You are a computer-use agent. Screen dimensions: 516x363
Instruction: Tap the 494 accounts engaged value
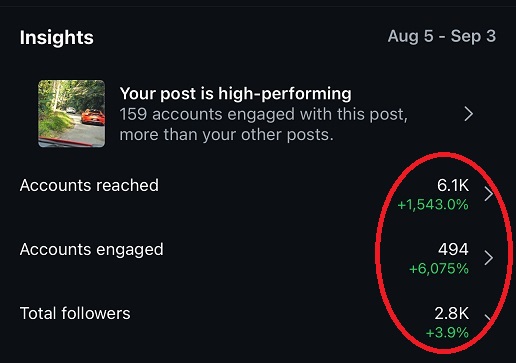453,249
